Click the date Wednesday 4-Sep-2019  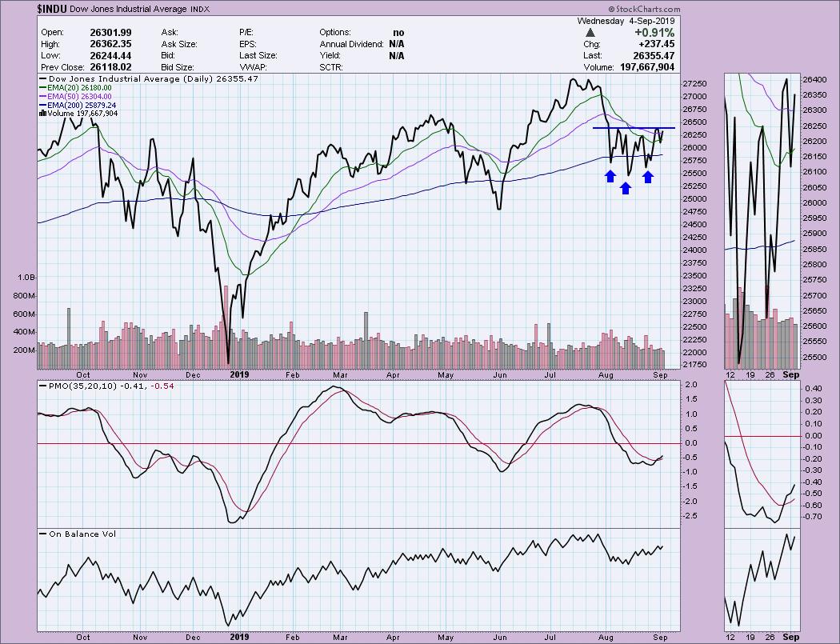tap(626, 21)
